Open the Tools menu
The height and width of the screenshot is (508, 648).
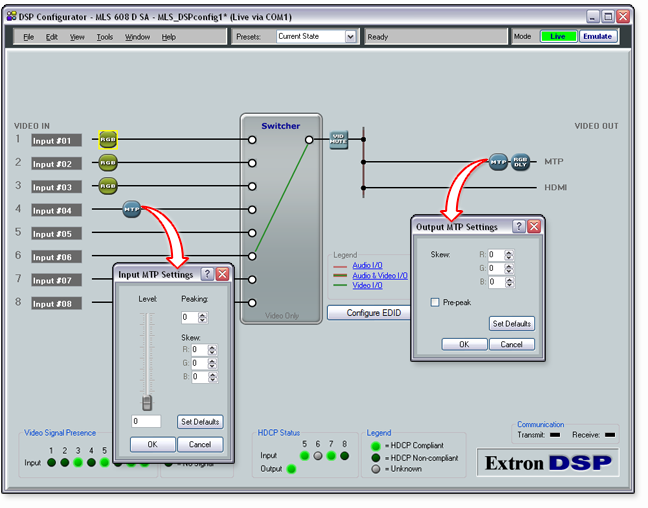(105, 37)
